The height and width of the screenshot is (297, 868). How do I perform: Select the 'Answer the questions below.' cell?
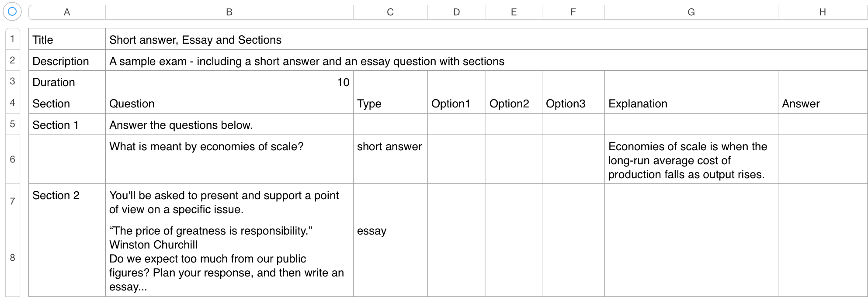point(181,125)
